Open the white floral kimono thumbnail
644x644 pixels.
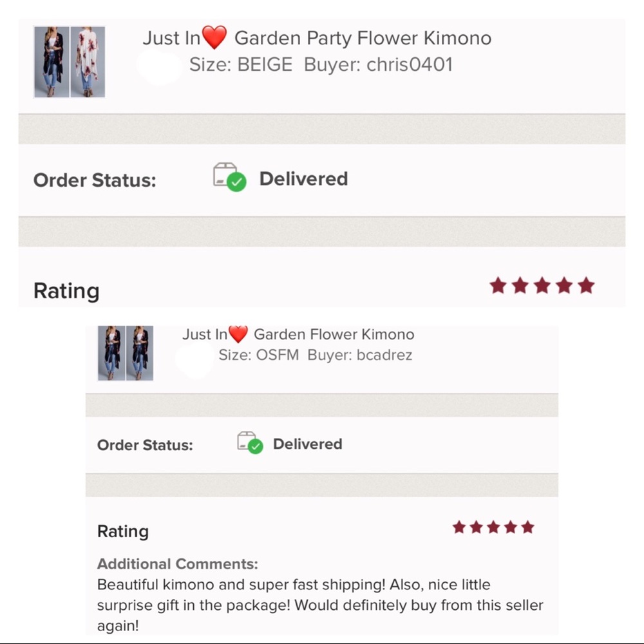click(x=88, y=62)
